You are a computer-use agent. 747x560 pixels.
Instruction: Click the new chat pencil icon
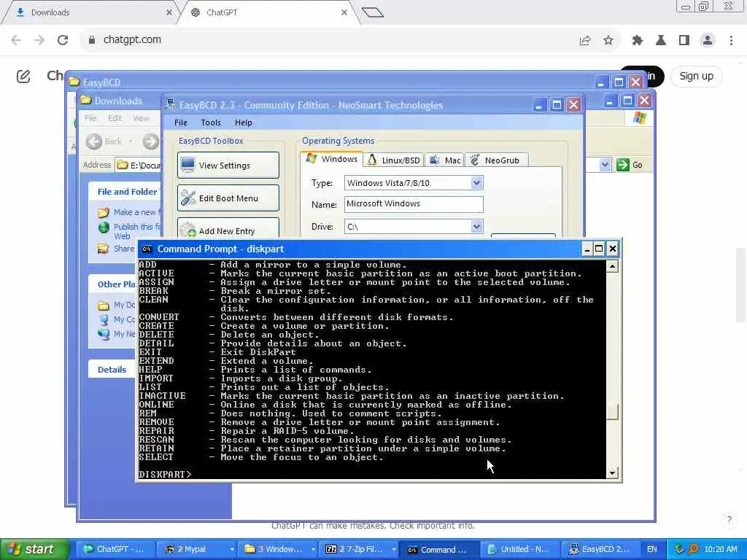point(23,76)
